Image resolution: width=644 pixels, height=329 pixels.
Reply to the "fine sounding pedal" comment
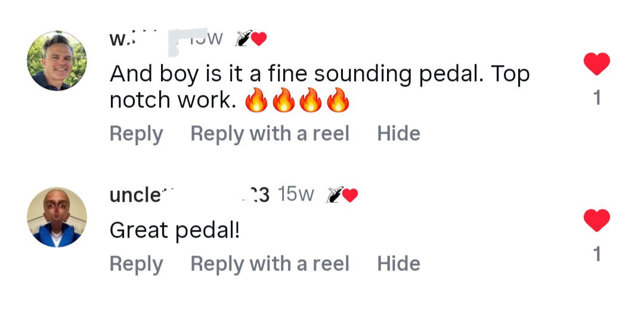click(136, 134)
